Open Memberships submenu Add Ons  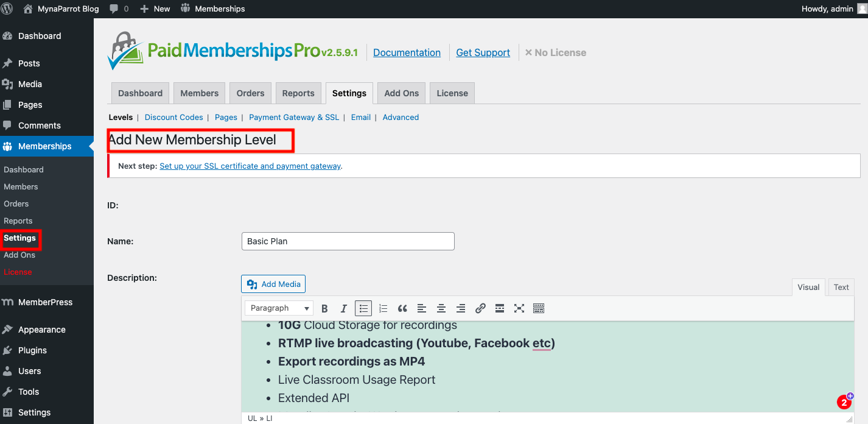point(19,255)
